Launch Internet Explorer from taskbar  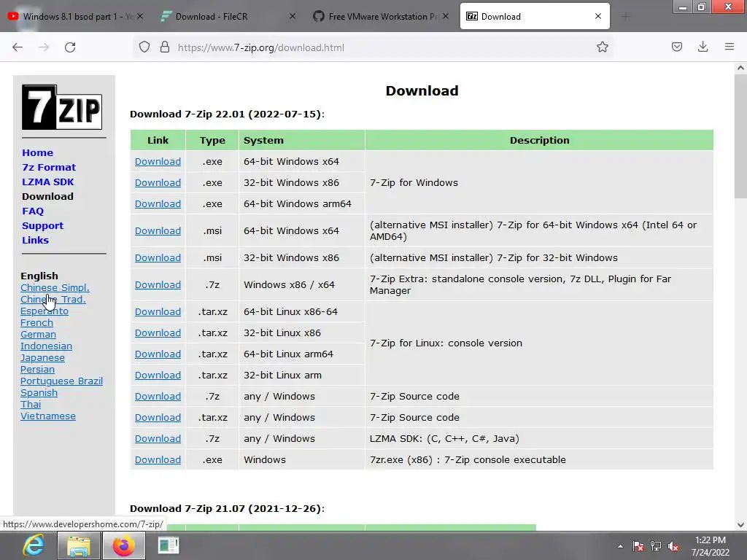click(34, 545)
